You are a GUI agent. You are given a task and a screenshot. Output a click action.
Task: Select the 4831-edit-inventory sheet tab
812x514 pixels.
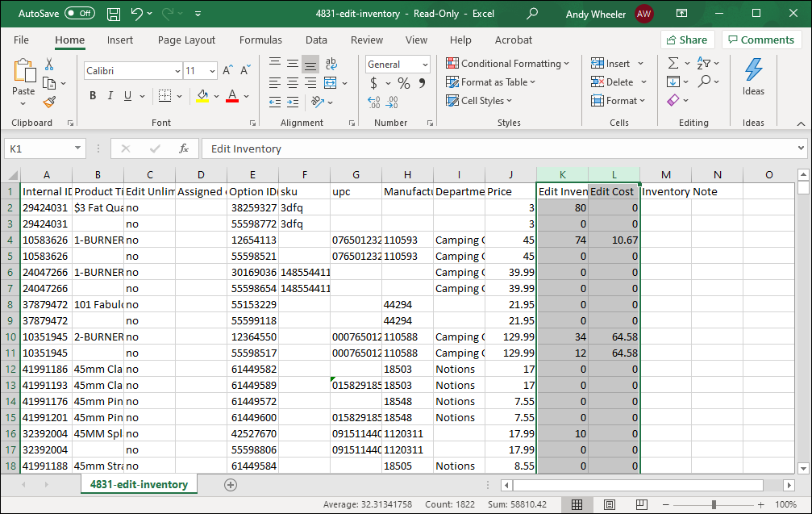point(139,485)
